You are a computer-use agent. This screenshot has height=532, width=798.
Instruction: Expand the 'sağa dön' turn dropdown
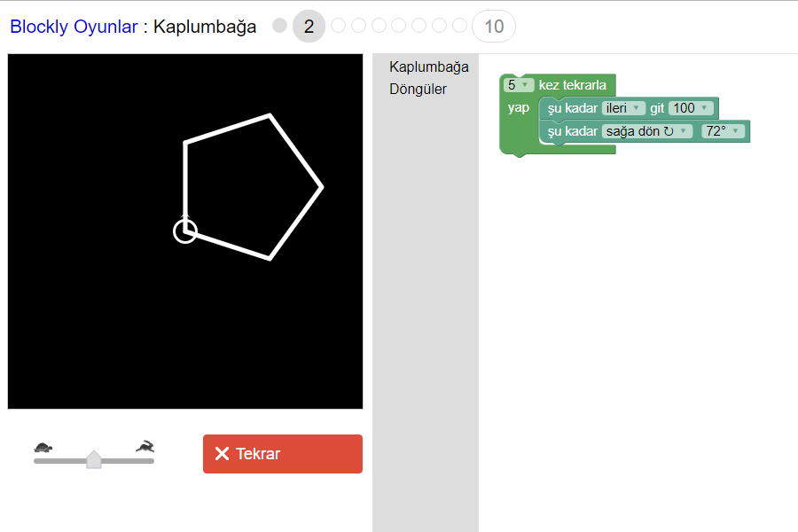[x=646, y=131]
